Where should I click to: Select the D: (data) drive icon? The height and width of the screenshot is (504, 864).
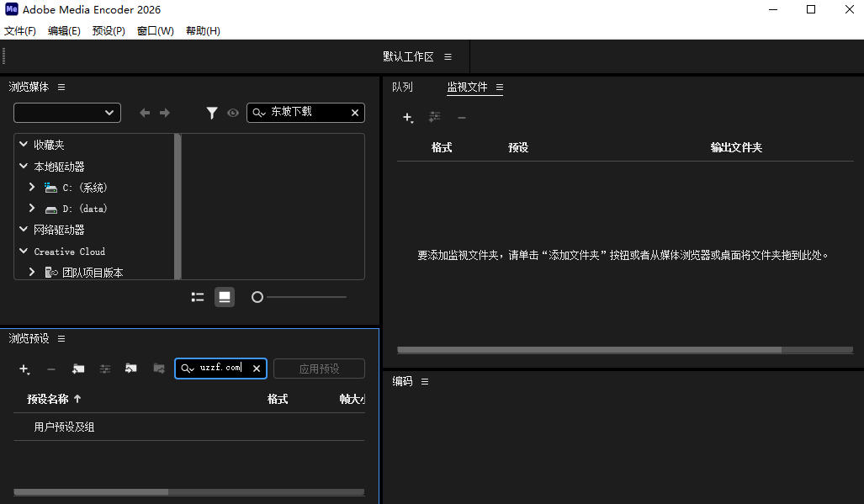50,210
